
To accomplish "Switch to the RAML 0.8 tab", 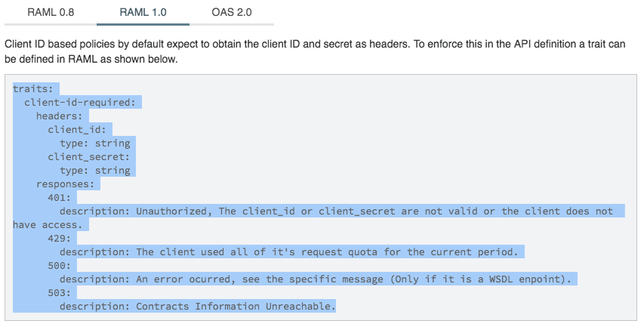I will [x=51, y=13].
